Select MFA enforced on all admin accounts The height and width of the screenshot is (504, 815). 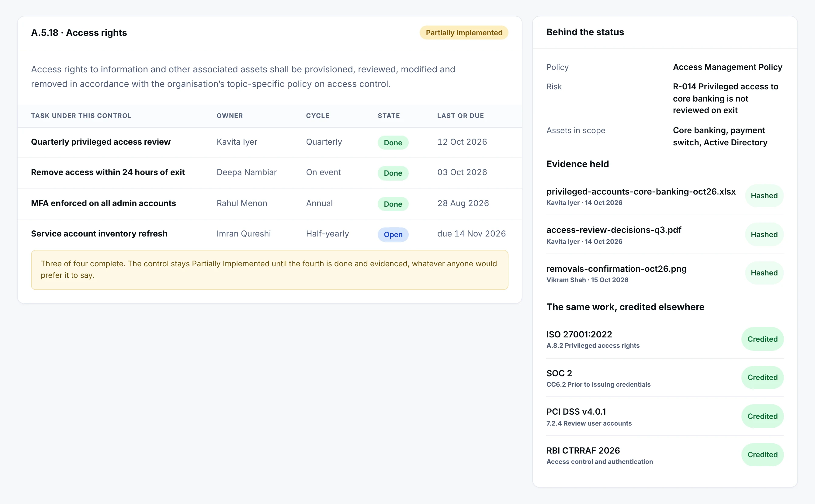[x=103, y=203]
